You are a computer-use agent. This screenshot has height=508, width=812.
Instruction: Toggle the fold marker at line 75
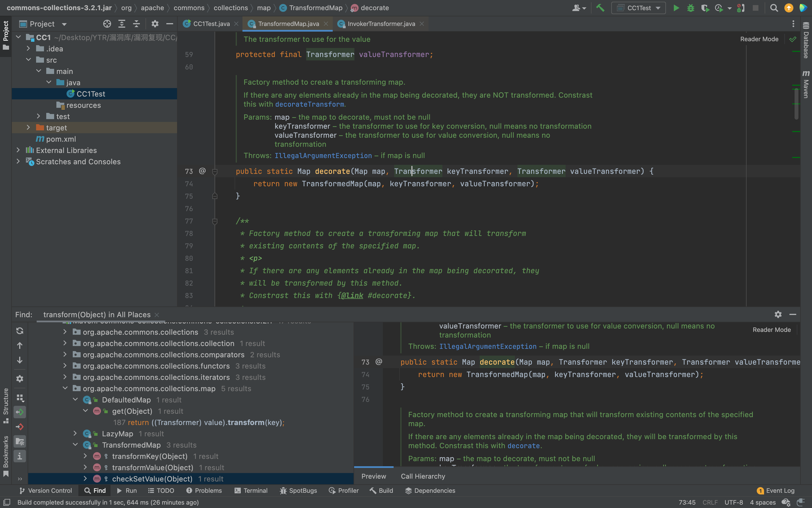(x=215, y=196)
